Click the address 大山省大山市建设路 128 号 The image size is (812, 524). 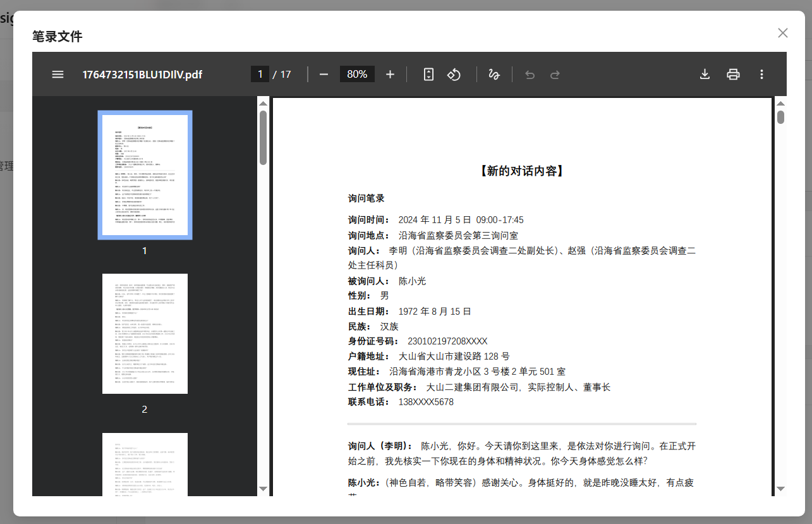pos(454,356)
